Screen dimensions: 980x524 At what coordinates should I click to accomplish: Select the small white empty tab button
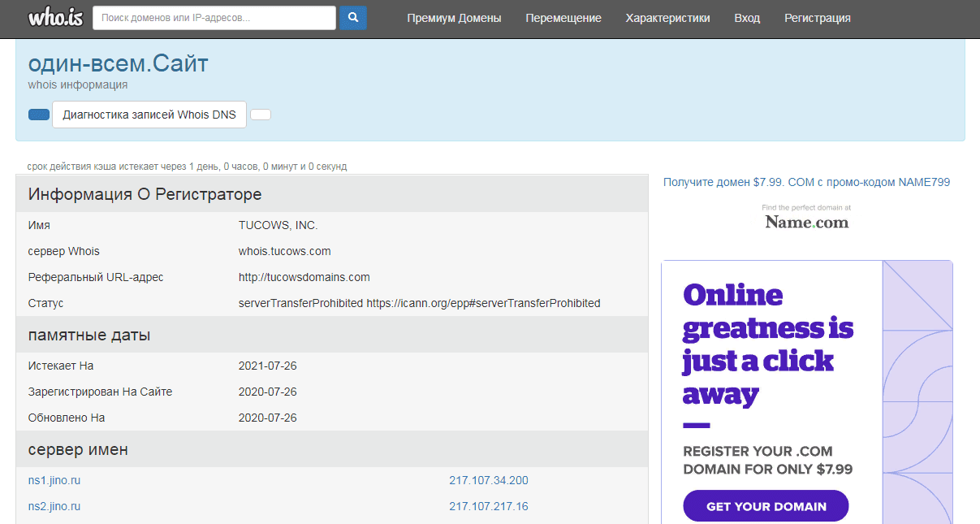click(261, 115)
